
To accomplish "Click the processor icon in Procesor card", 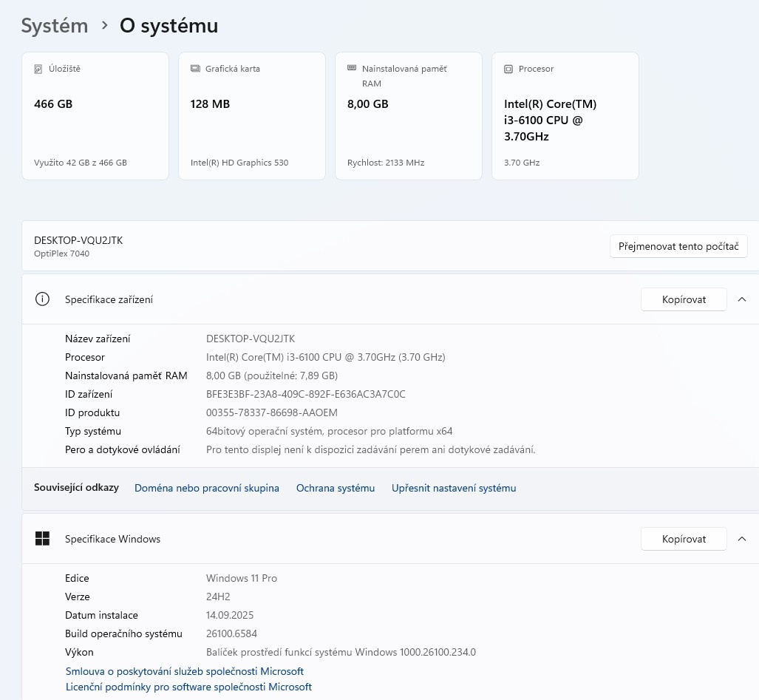I will tap(508, 69).
